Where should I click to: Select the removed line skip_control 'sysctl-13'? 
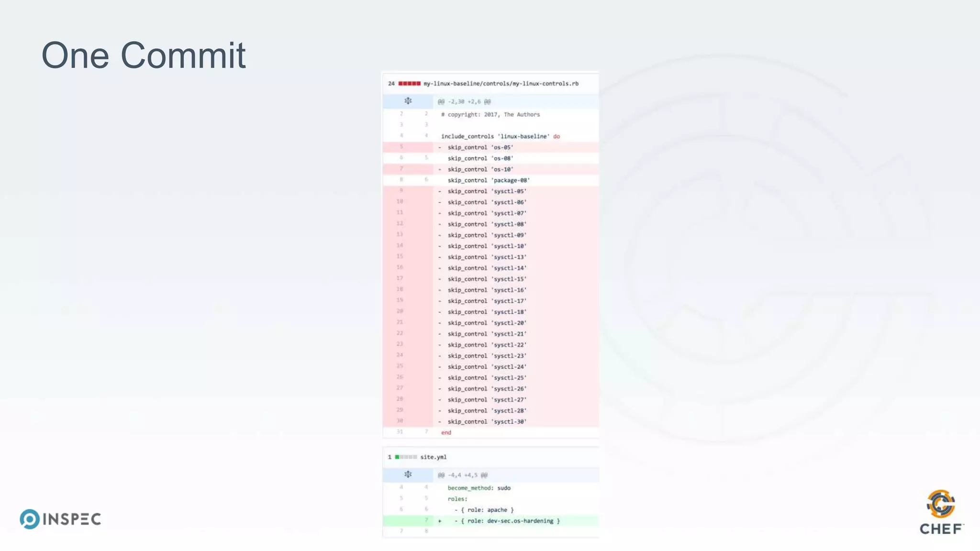click(x=490, y=257)
